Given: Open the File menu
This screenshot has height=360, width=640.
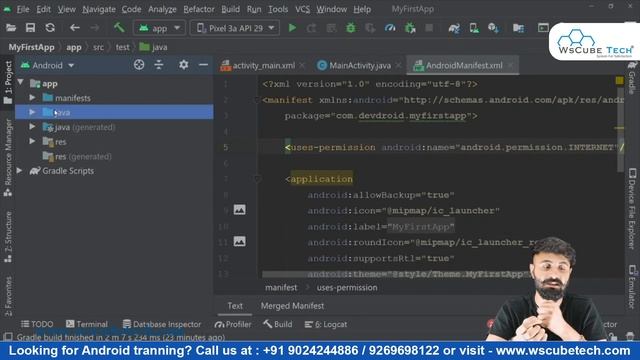Looking at the screenshot, I should pyautogui.click(x=22, y=9).
